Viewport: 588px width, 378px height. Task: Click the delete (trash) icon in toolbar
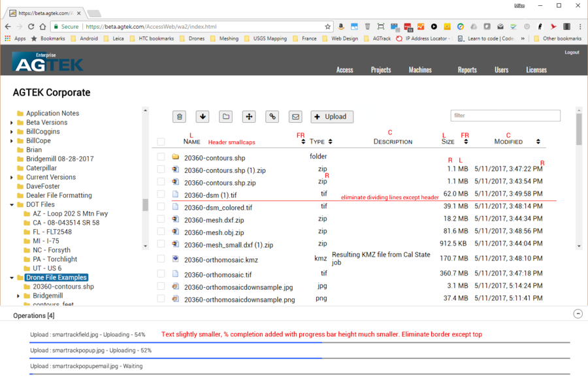click(x=180, y=116)
